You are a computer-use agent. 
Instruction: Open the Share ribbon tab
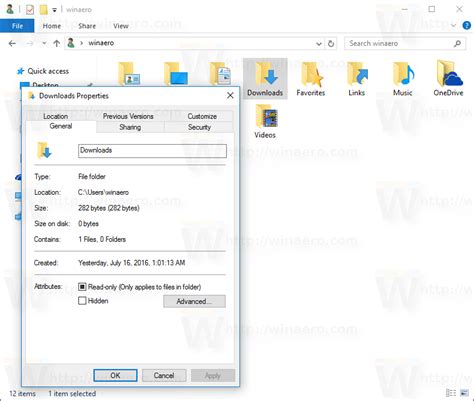87,26
